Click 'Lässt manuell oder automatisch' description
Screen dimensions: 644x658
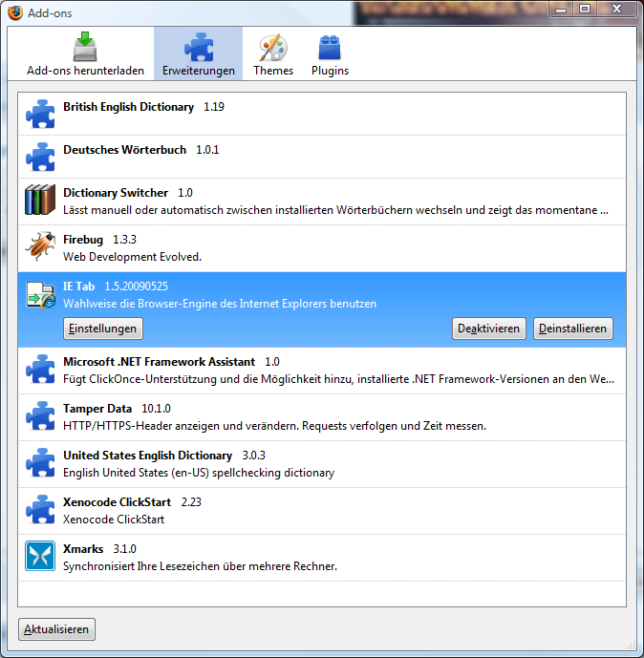click(335, 210)
